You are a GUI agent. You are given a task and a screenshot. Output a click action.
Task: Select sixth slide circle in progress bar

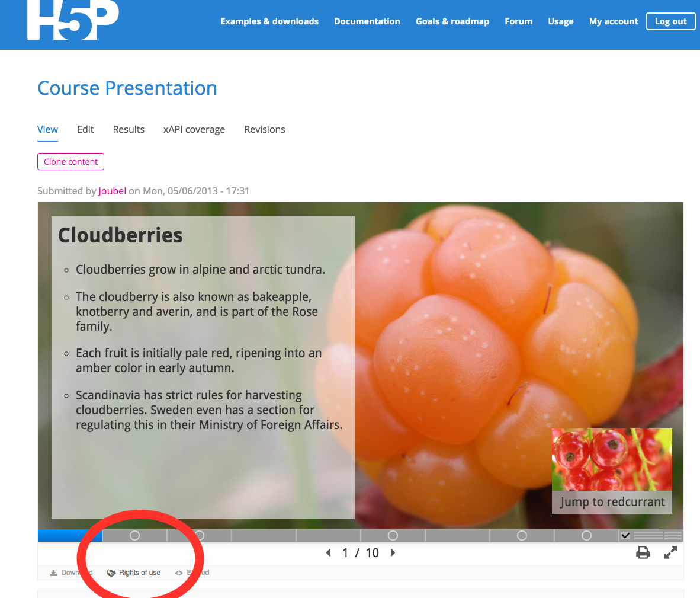tap(393, 536)
